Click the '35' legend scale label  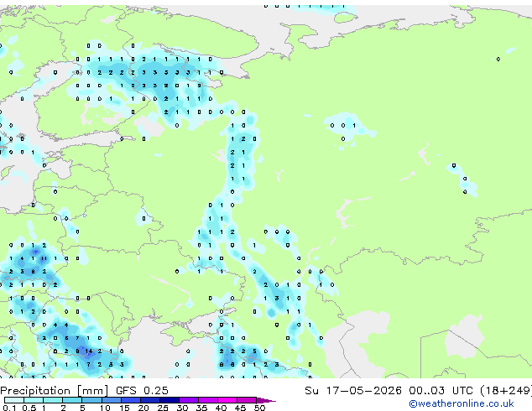(201, 408)
